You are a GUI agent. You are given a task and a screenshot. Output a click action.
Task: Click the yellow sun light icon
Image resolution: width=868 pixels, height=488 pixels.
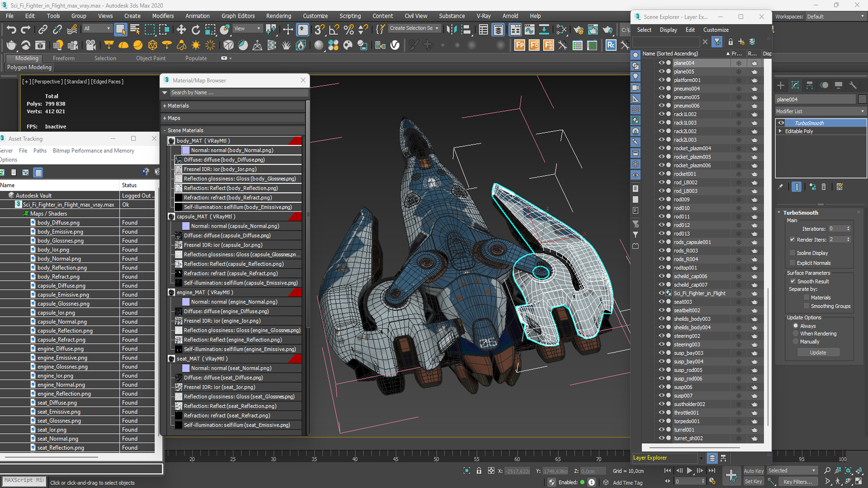pyautogui.click(x=196, y=45)
